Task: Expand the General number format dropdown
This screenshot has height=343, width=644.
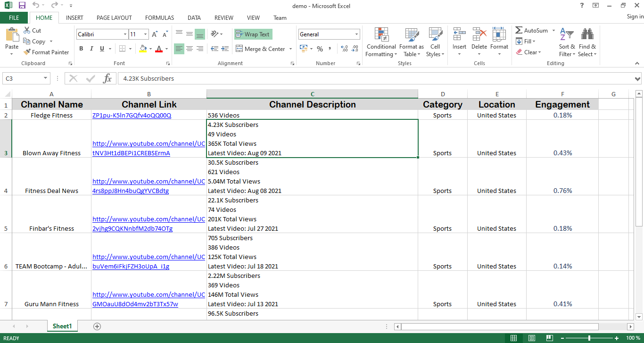Action: (x=356, y=34)
